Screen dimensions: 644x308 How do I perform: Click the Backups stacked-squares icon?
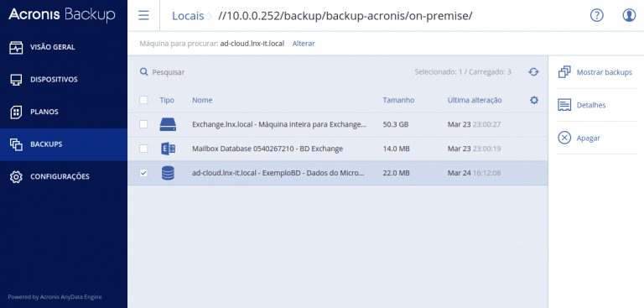pos(16,144)
